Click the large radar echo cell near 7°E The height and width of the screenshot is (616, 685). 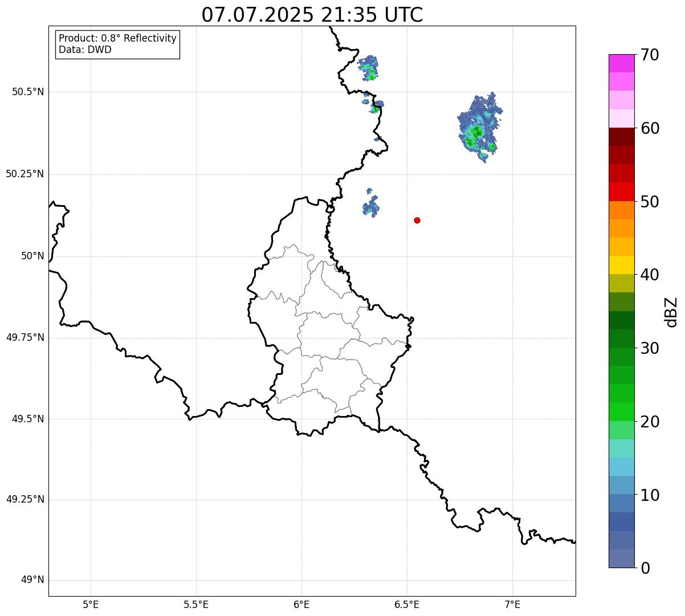tap(480, 128)
